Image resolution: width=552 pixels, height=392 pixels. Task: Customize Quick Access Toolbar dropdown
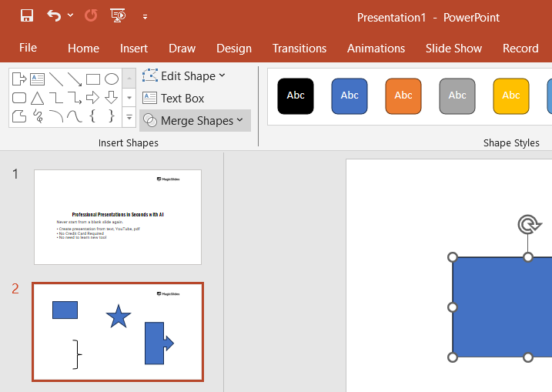point(145,16)
